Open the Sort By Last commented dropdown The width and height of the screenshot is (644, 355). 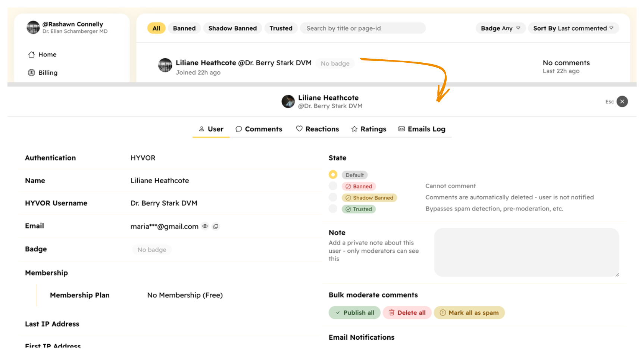(x=573, y=28)
